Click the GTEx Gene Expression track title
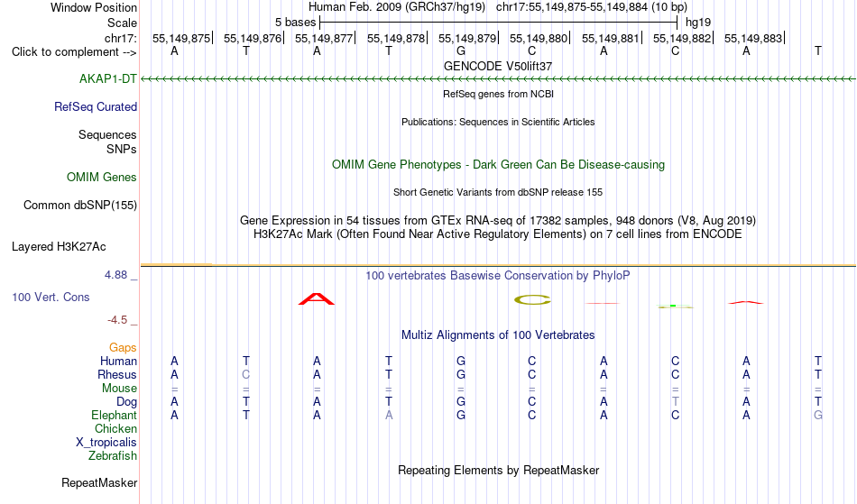Image resolution: width=857 pixels, height=504 pixels. click(x=498, y=221)
